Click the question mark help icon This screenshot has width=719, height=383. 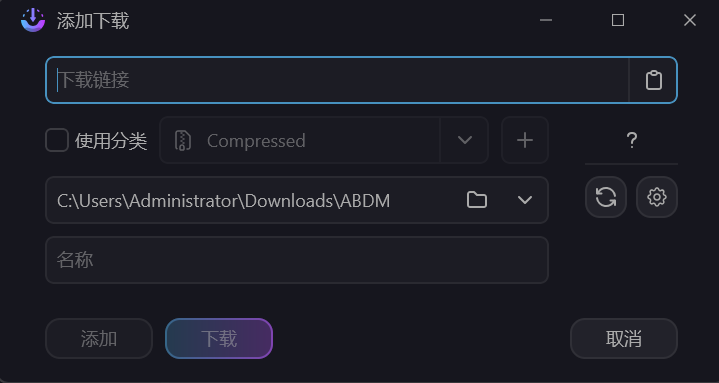pos(631,140)
